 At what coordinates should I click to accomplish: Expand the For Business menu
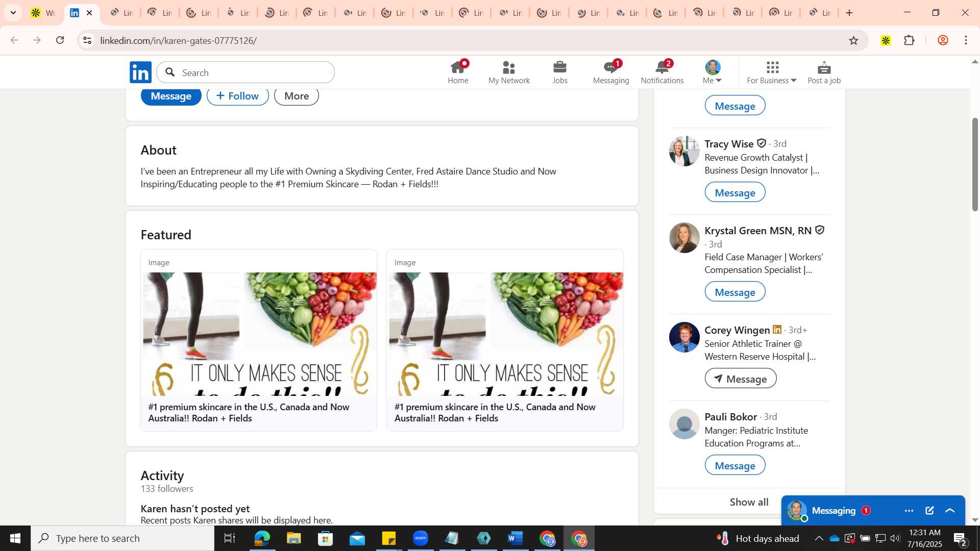(772, 72)
